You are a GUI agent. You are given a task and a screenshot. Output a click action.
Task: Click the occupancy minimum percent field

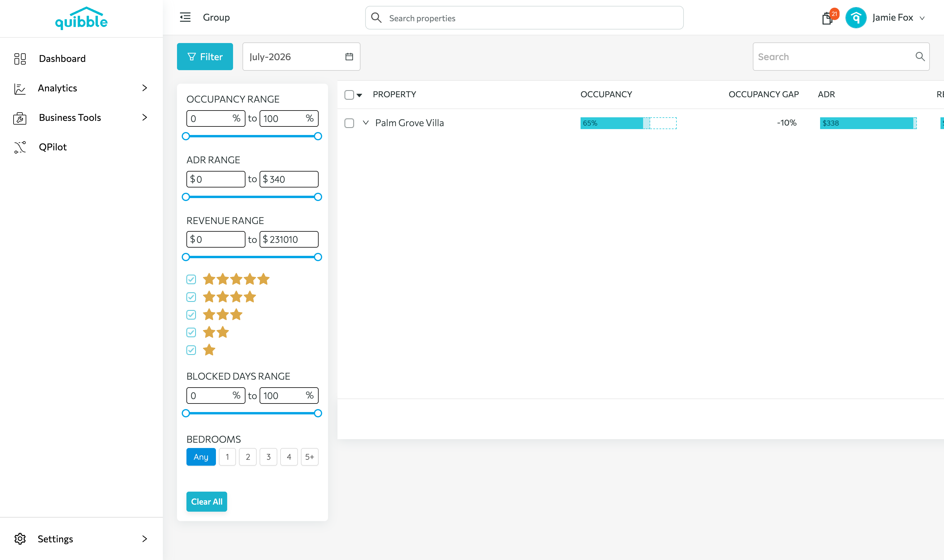coord(216,118)
